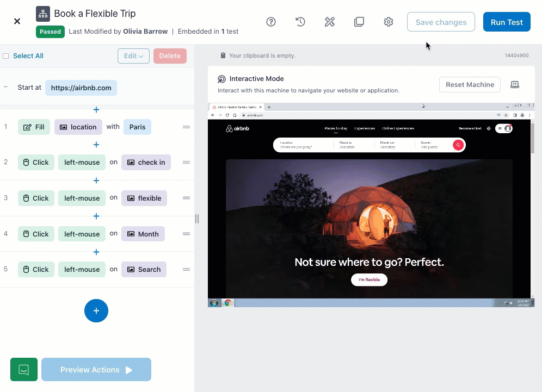Open the Airbnb user profile menu
This screenshot has height=392, width=542.
pos(503,128)
